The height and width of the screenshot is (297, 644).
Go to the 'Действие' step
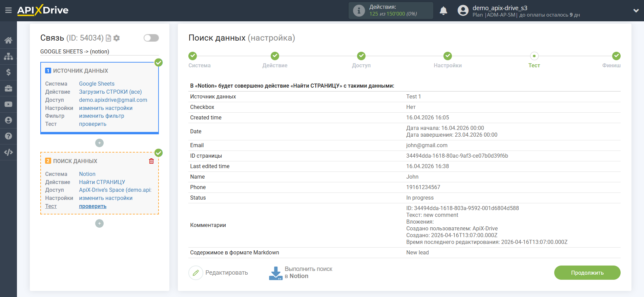pyautogui.click(x=275, y=56)
